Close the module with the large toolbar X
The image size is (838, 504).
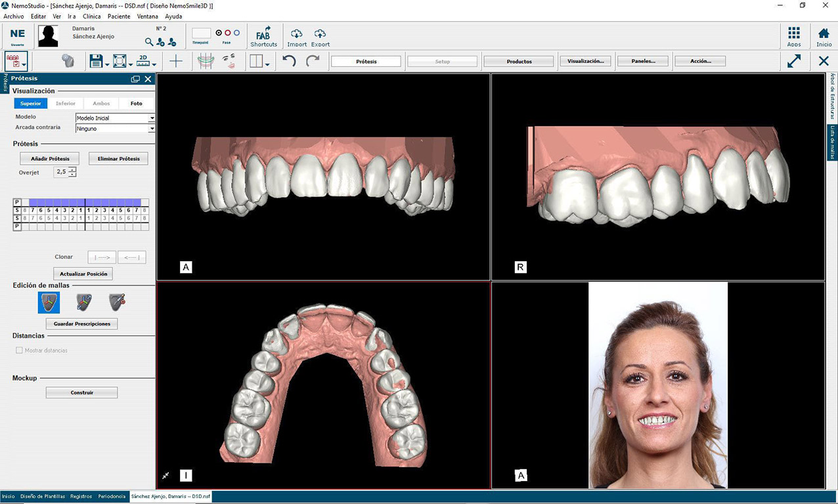point(824,61)
